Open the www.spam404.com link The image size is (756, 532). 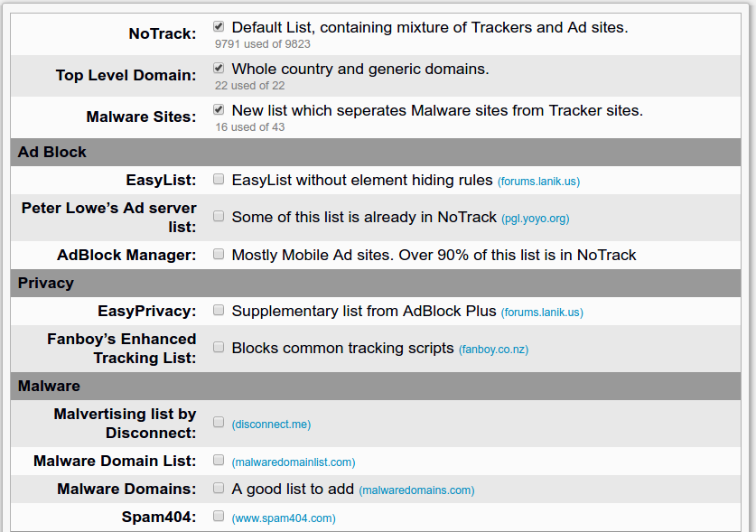click(x=284, y=518)
